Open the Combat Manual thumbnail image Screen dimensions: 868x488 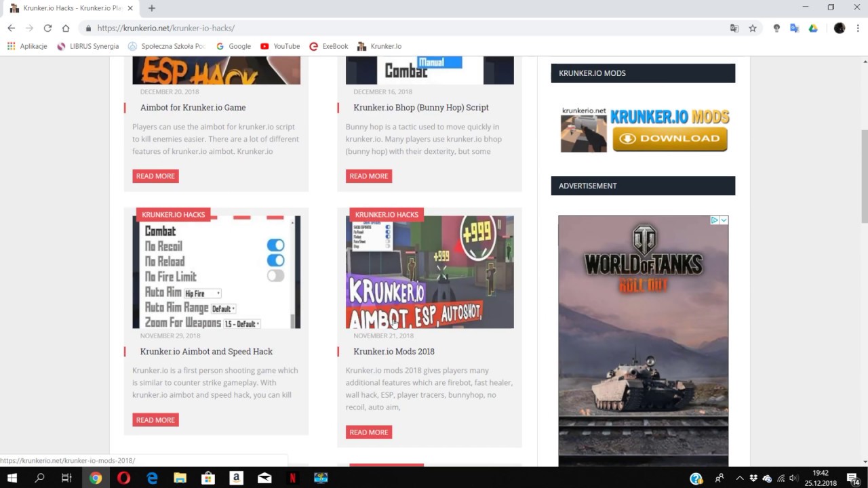(x=430, y=70)
